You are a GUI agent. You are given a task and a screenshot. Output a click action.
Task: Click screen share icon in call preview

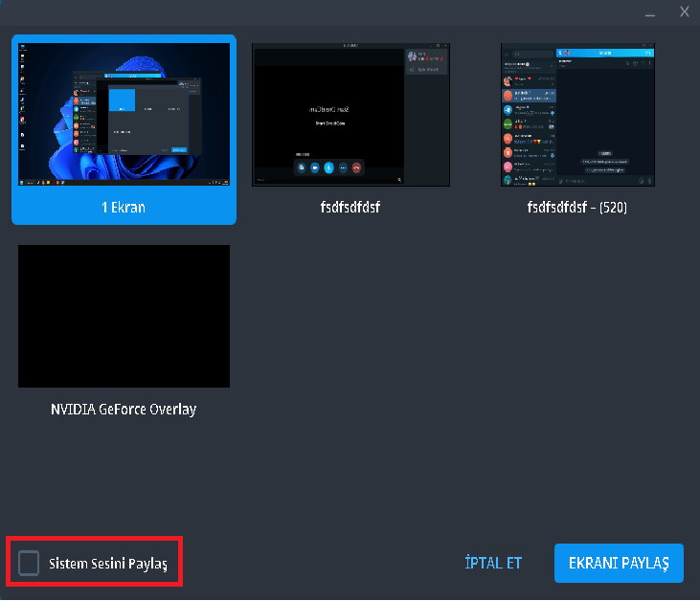[x=302, y=167]
